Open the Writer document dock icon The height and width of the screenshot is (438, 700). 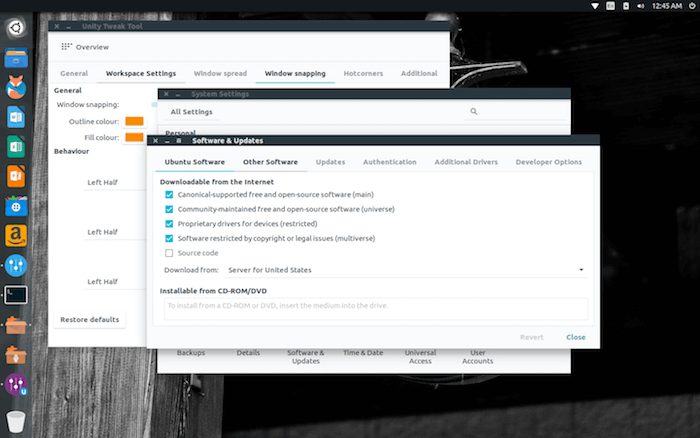(16, 117)
